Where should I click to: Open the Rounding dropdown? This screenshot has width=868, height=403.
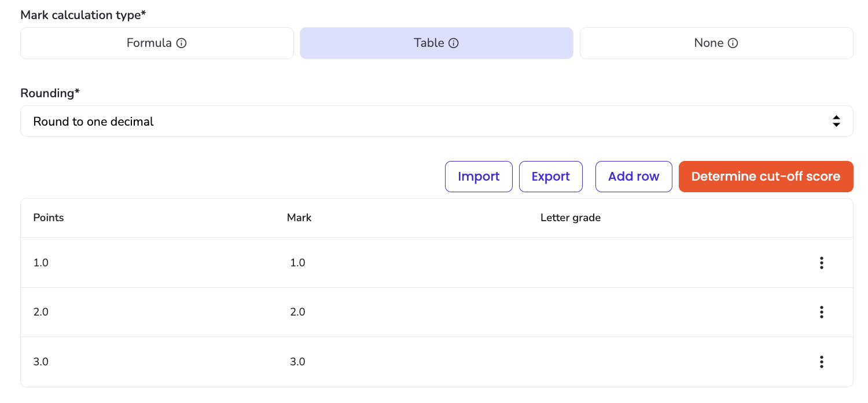point(437,121)
